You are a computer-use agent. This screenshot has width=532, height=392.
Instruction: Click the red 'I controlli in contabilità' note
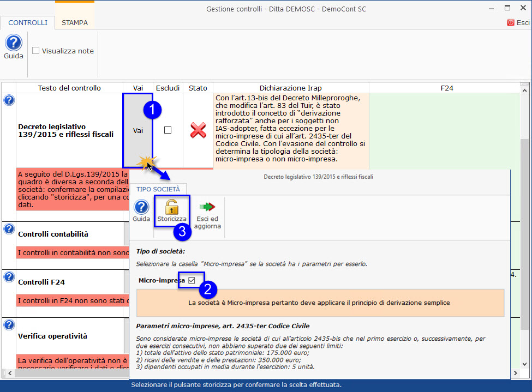pos(73,252)
